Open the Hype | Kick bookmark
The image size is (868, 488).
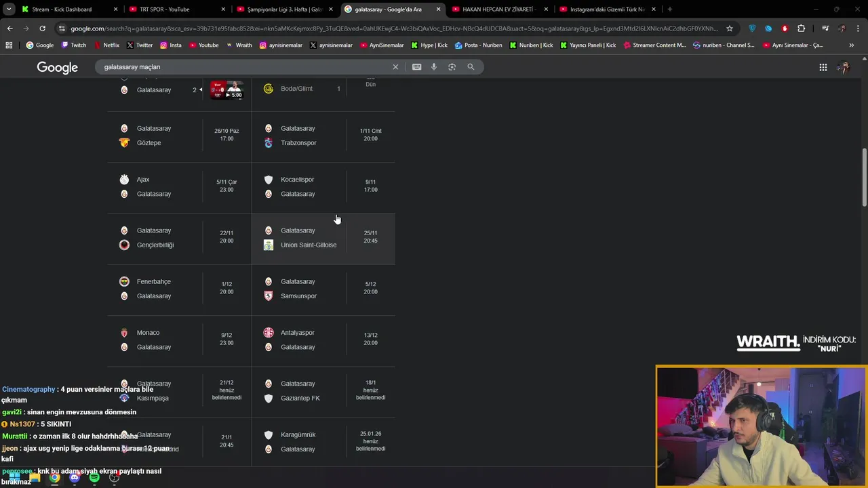(429, 45)
